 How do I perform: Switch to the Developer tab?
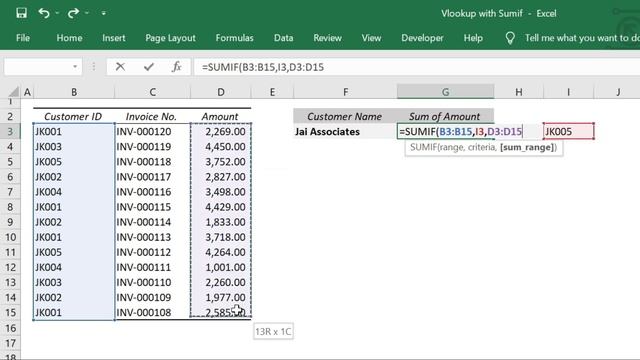pos(422,38)
